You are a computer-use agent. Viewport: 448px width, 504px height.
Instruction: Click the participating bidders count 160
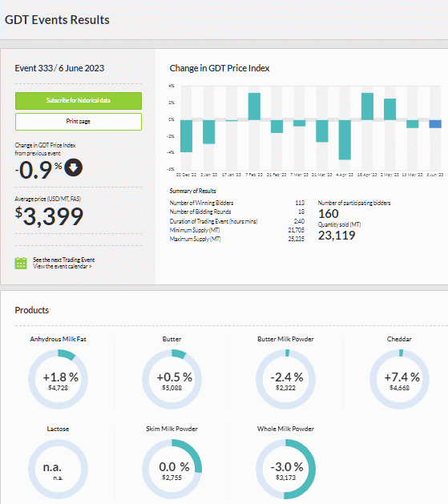click(x=329, y=214)
